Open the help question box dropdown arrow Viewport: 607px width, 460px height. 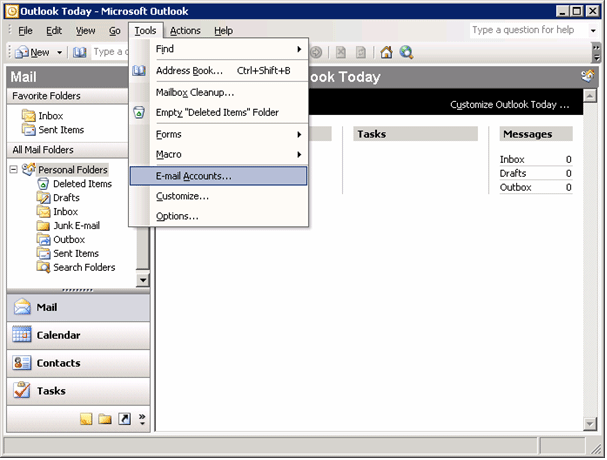coord(593,30)
